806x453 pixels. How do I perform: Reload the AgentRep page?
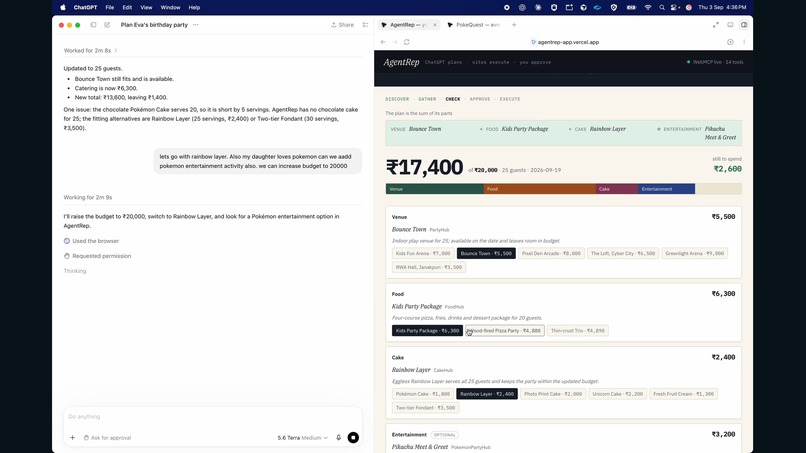tap(407, 42)
